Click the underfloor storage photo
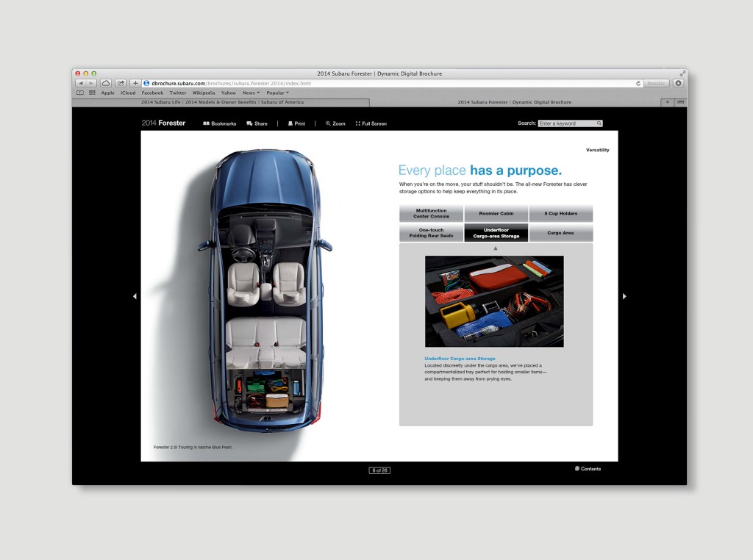The height and width of the screenshot is (560, 753). (494, 301)
